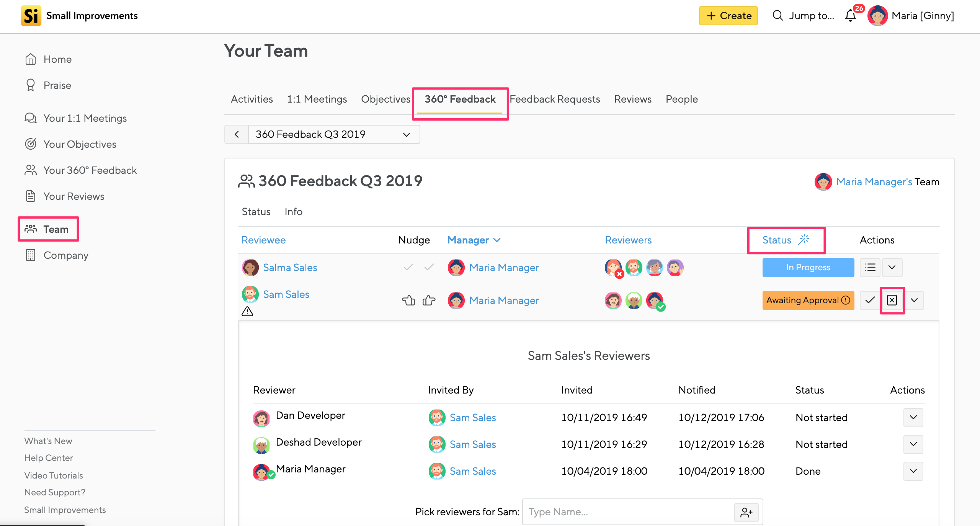The width and height of the screenshot is (980, 526).
Task: Open the 360 Feedback Q3 2019 cycle dropdown
Action: click(x=334, y=134)
